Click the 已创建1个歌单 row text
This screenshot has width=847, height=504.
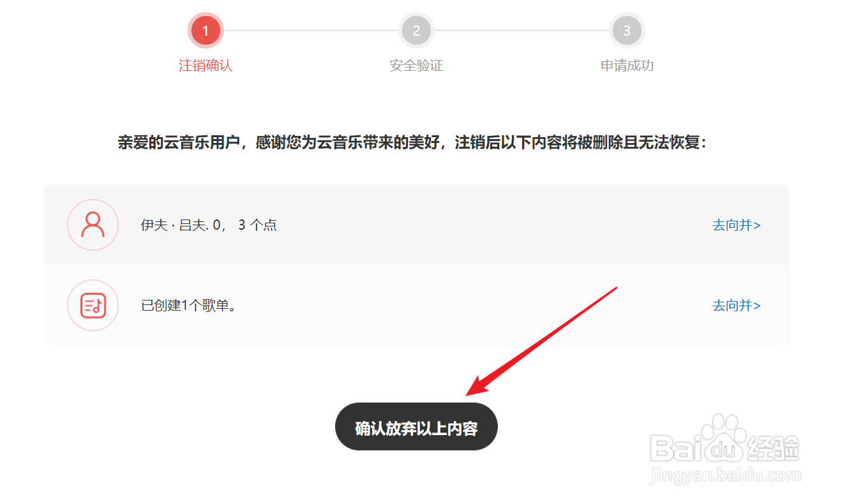(x=189, y=306)
